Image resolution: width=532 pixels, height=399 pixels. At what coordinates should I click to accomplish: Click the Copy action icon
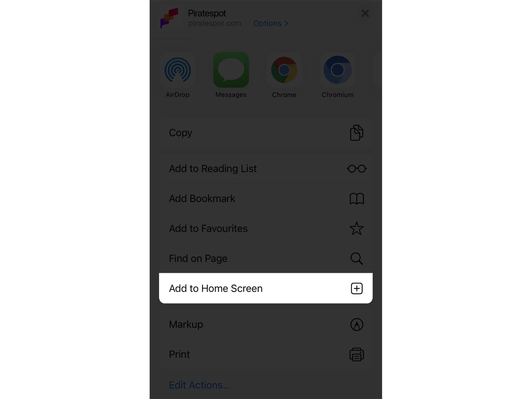[x=357, y=132]
